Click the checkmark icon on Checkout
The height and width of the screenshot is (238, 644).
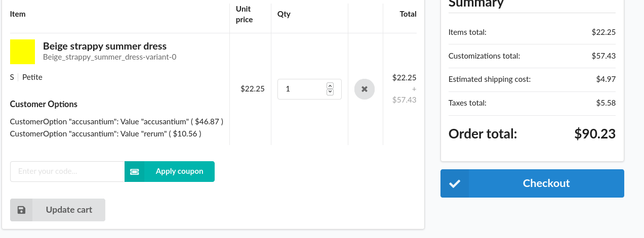[455, 183]
